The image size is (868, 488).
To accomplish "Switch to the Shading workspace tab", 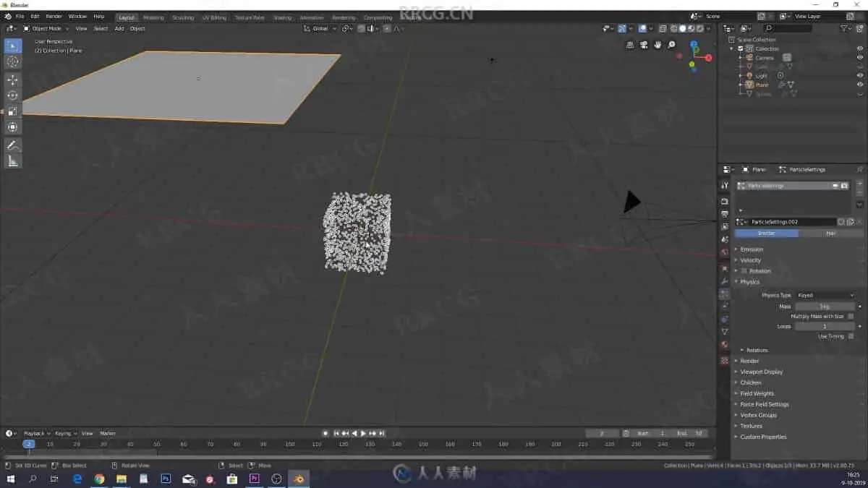I will click(282, 17).
